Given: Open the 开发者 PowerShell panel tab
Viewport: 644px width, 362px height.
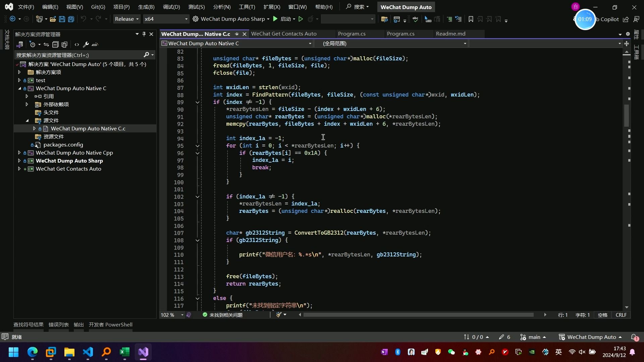Looking at the screenshot, I should coord(110,325).
